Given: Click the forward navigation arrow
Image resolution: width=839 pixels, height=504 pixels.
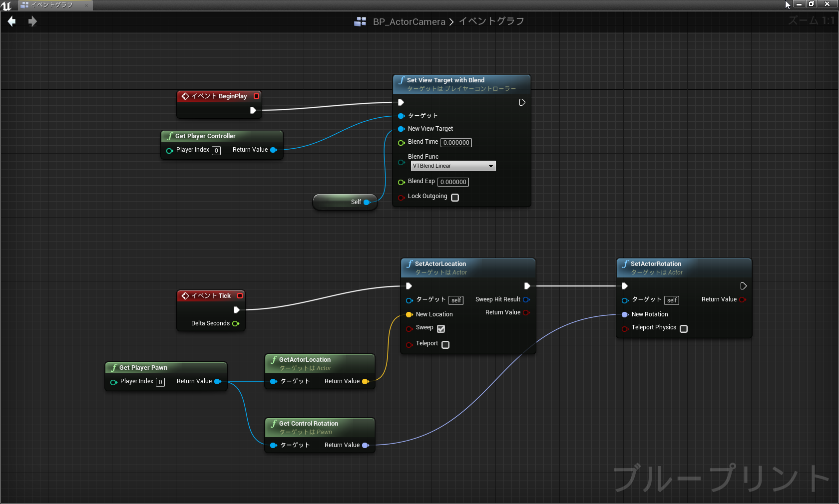Looking at the screenshot, I should click(x=32, y=21).
